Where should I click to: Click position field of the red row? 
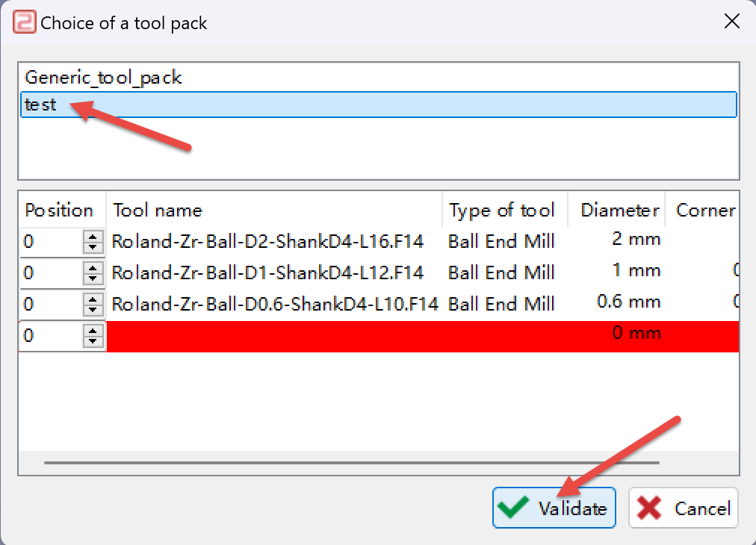52,335
